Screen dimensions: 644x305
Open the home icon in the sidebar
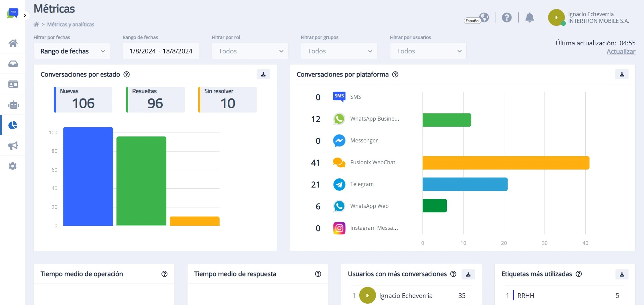(13, 43)
